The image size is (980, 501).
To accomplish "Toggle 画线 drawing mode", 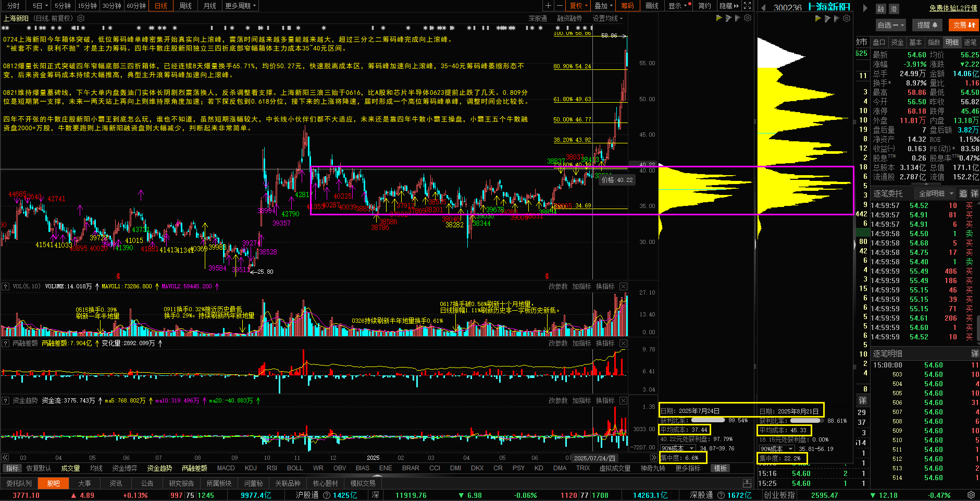I will click(652, 6).
